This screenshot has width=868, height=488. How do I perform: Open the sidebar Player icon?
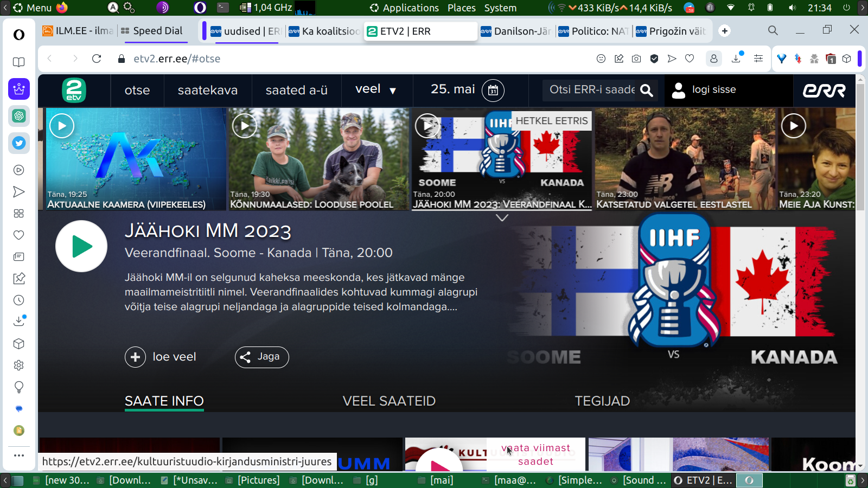click(19, 170)
